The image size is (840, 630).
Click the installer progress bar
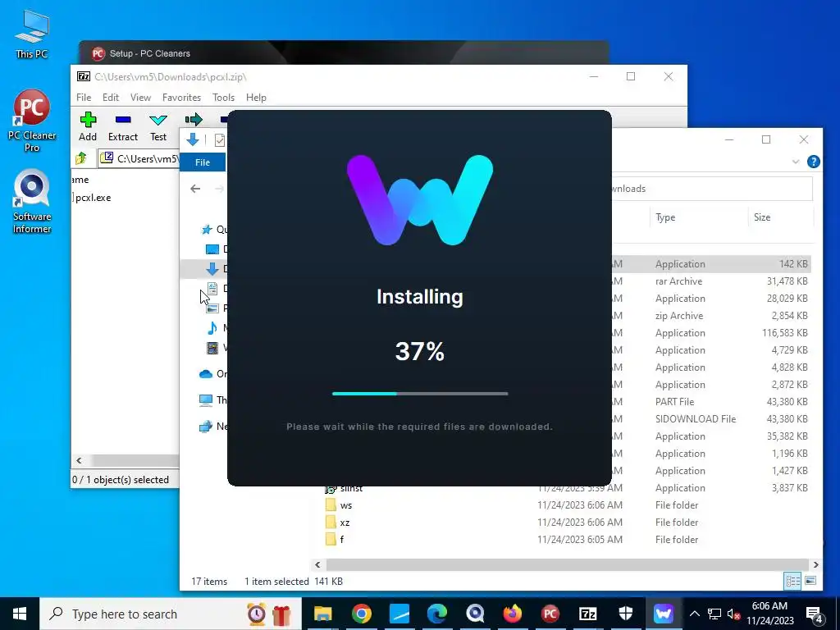420,394
